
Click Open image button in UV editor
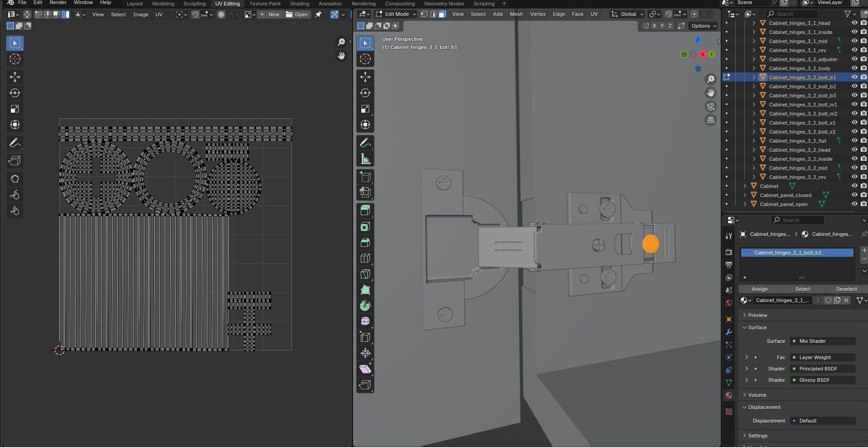[297, 14]
